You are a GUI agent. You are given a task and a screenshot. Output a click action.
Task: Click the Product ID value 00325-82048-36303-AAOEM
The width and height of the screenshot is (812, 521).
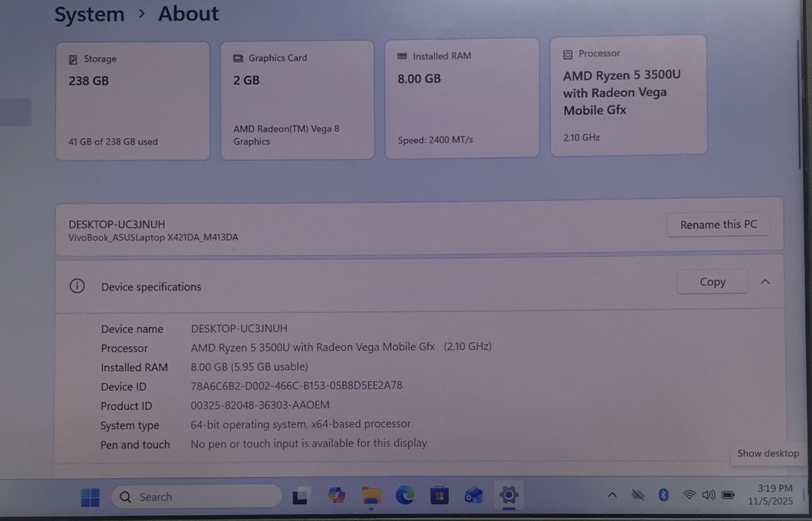[260, 405]
